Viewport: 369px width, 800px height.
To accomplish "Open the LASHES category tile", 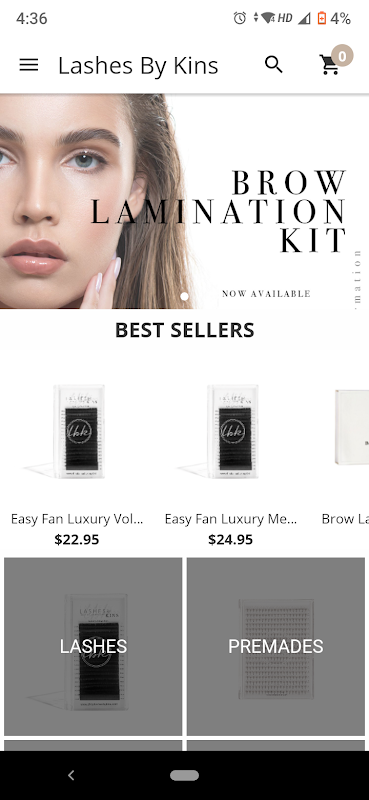I will (93, 646).
